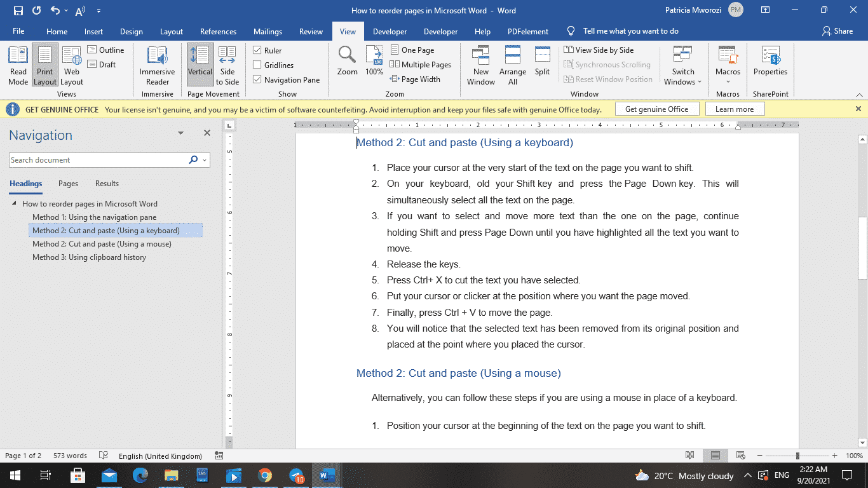Viewport: 868px width, 488px height.
Task: Set zoom to 100%
Action: (374, 62)
